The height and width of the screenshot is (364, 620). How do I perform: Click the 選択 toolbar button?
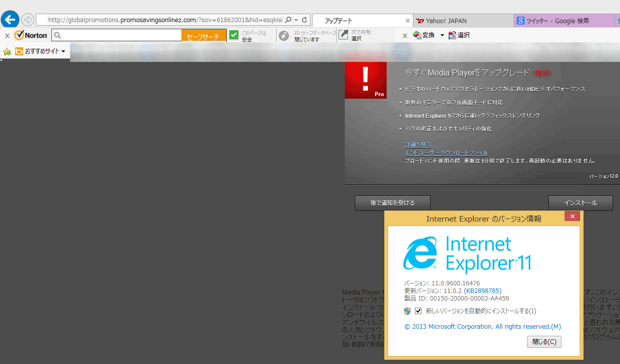click(459, 35)
